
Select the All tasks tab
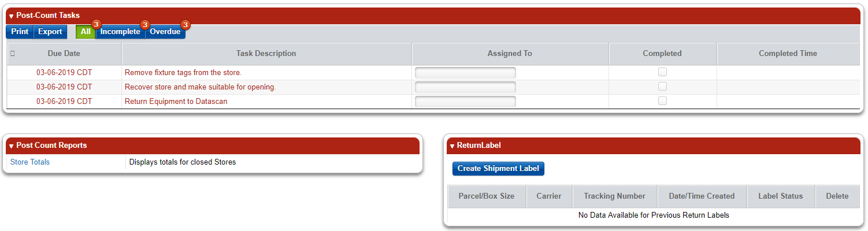(86, 32)
